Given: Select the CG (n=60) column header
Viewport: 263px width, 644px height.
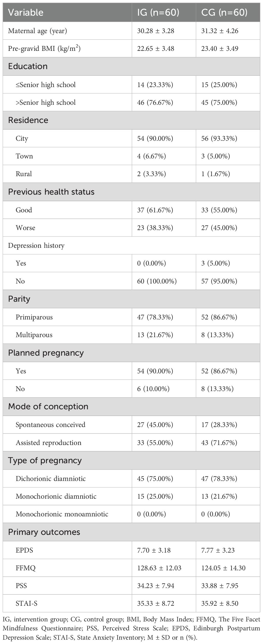Looking at the screenshot, I should point(222,12).
